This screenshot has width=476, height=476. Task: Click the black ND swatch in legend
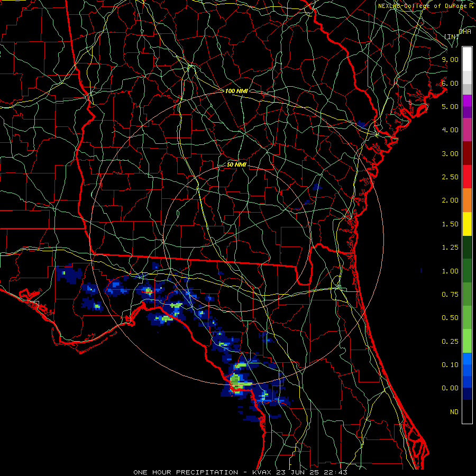click(x=467, y=411)
